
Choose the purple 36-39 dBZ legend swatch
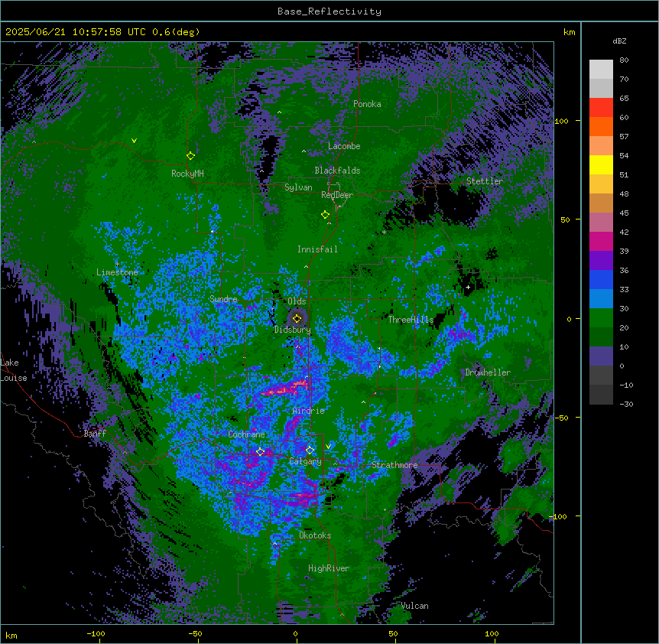click(x=601, y=261)
